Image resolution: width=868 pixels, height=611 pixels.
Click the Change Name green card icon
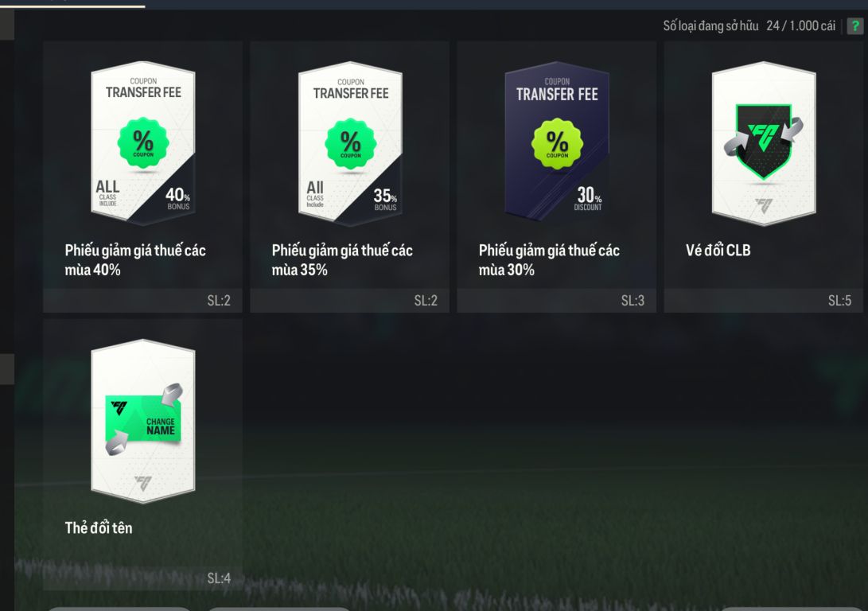tap(143, 418)
